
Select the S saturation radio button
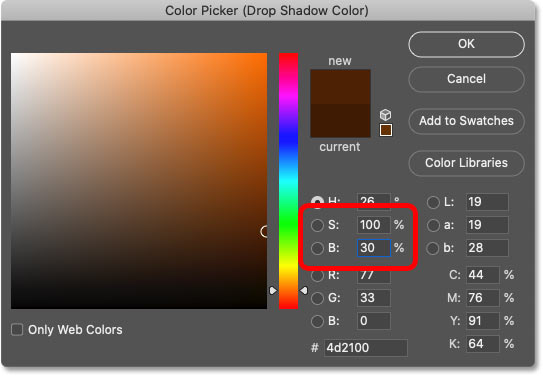(317, 225)
